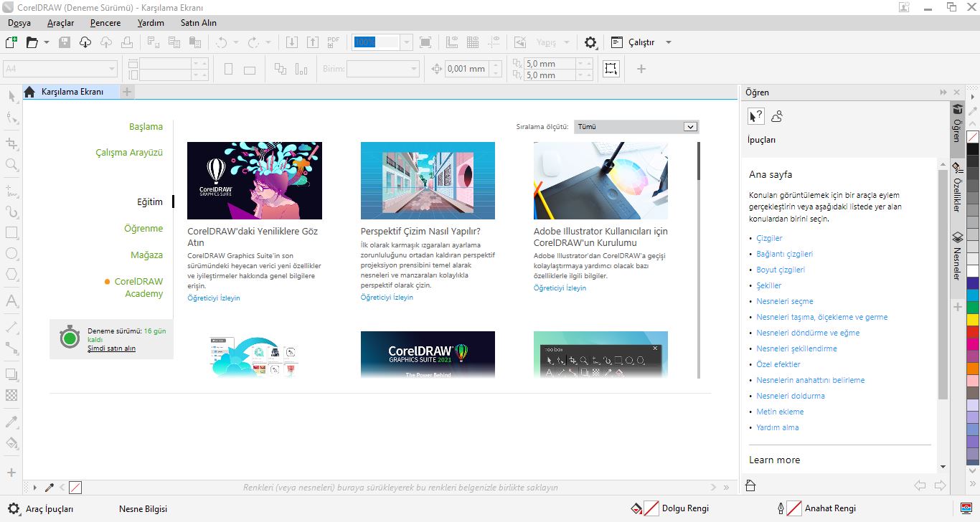The image size is (980, 522).
Task: Open Araç İpuçları settings gear icon
Action: pos(14,508)
